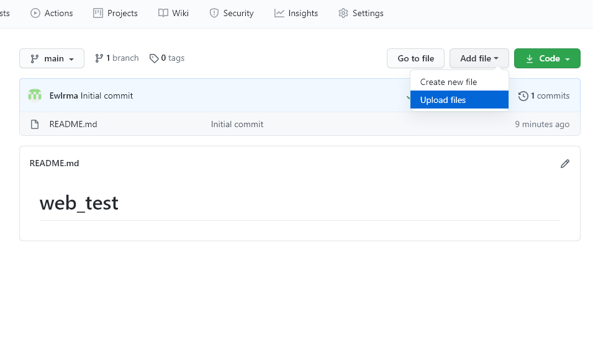The width and height of the screenshot is (593, 364).
Task: Switch to the Wiki tab
Action: tap(173, 13)
